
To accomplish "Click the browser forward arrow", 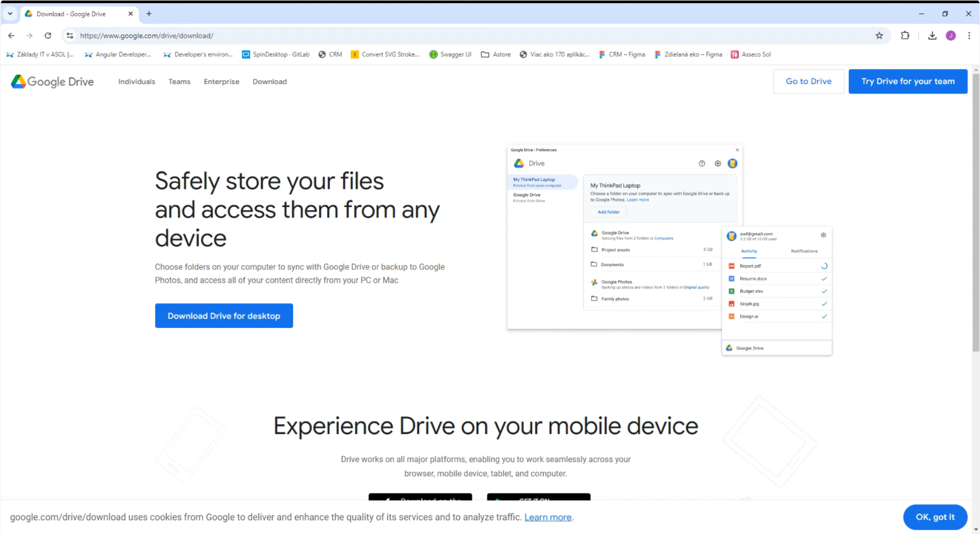I will coord(29,36).
